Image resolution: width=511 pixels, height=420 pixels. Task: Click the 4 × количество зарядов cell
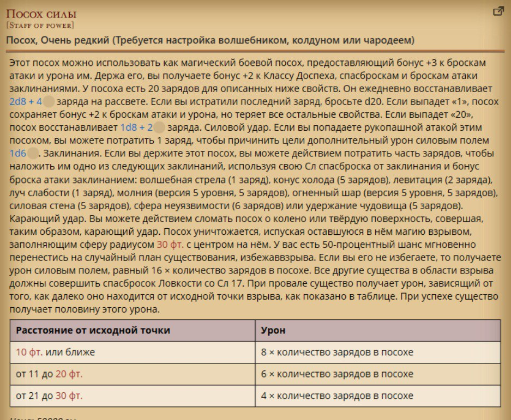337,396
